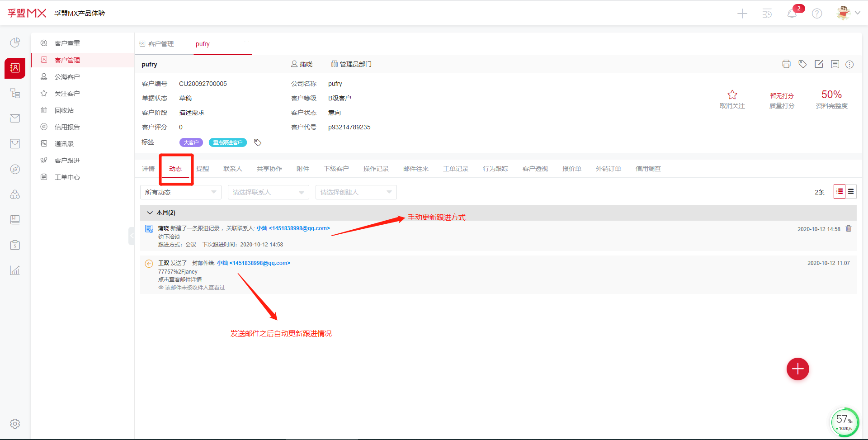Viewport: 868px width, 440px height.
Task: Click the edit customer pencil icon
Action: tap(819, 64)
